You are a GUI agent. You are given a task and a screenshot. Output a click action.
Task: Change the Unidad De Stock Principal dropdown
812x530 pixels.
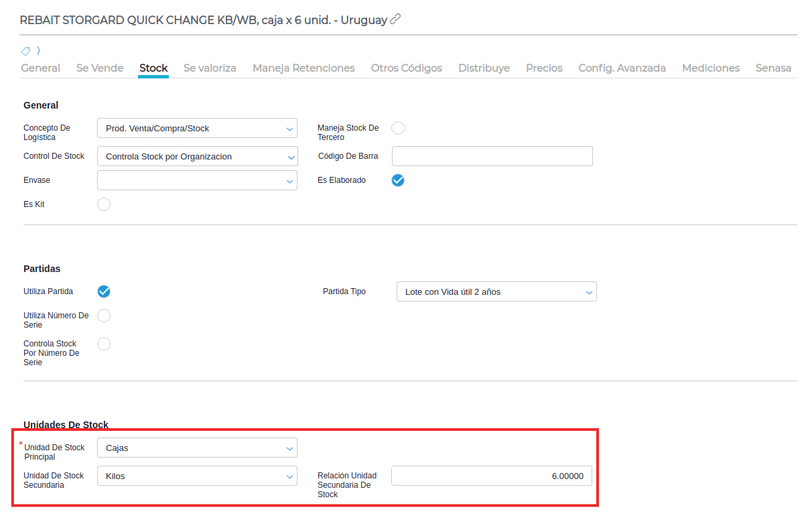(197, 448)
